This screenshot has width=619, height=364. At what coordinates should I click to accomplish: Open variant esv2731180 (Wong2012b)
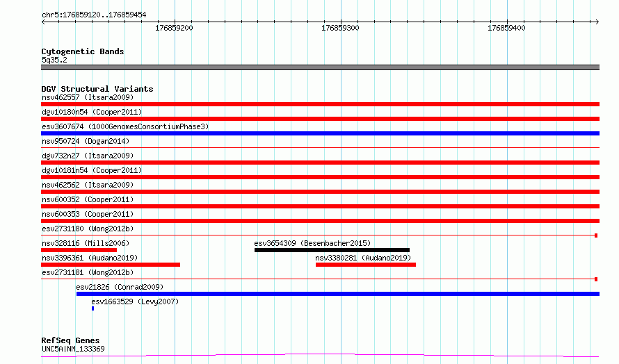[88, 229]
